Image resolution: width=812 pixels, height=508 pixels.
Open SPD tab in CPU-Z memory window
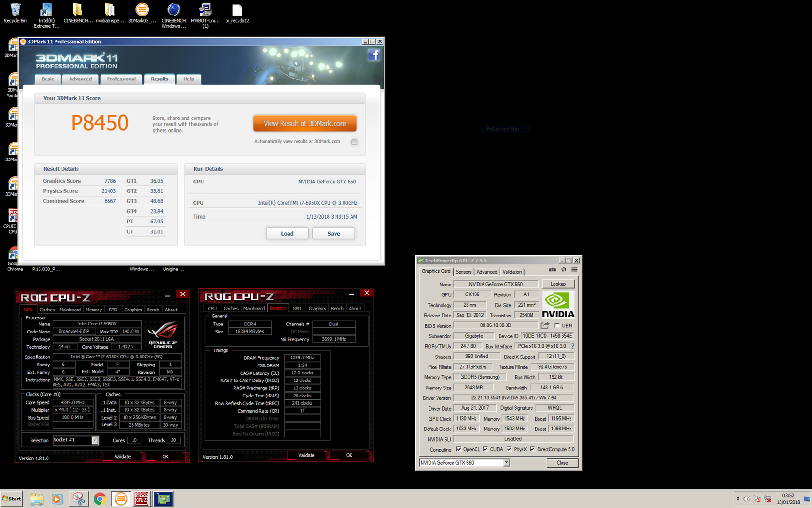click(x=297, y=309)
